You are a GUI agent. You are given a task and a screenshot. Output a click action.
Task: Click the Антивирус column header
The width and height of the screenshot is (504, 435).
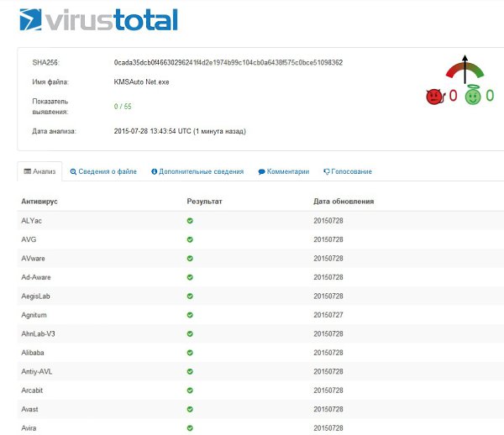pyautogui.click(x=39, y=202)
